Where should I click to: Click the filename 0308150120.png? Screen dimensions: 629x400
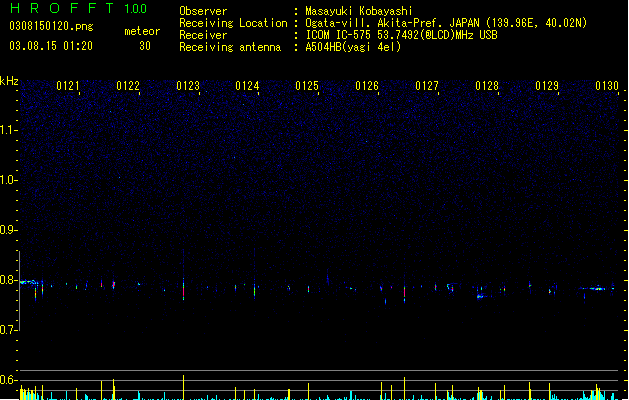[51, 26]
